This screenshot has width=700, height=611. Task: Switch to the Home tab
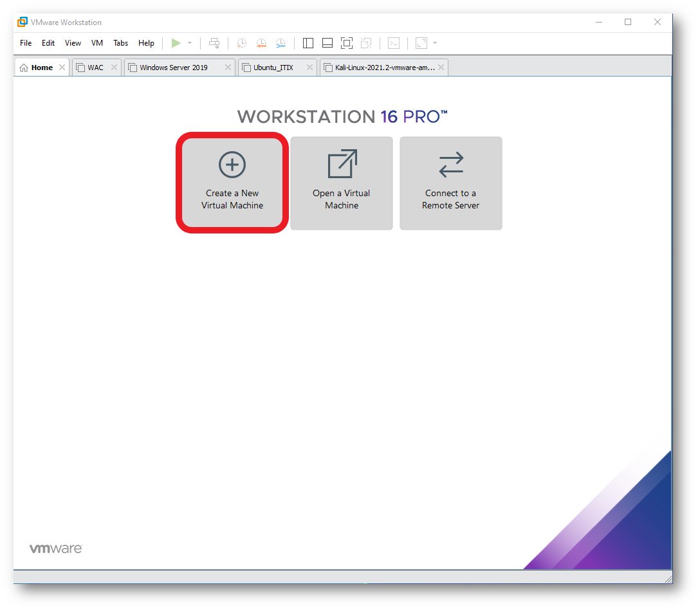point(42,68)
